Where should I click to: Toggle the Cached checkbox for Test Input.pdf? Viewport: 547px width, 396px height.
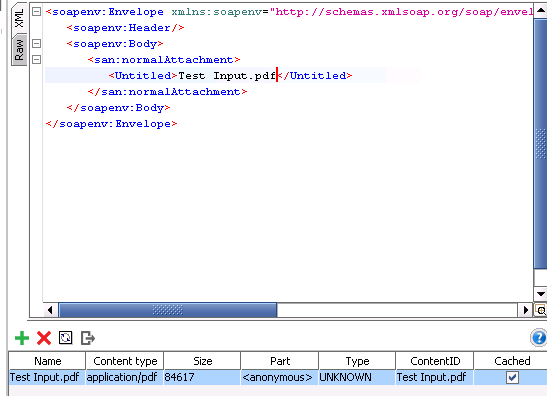click(x=512, y=378)
